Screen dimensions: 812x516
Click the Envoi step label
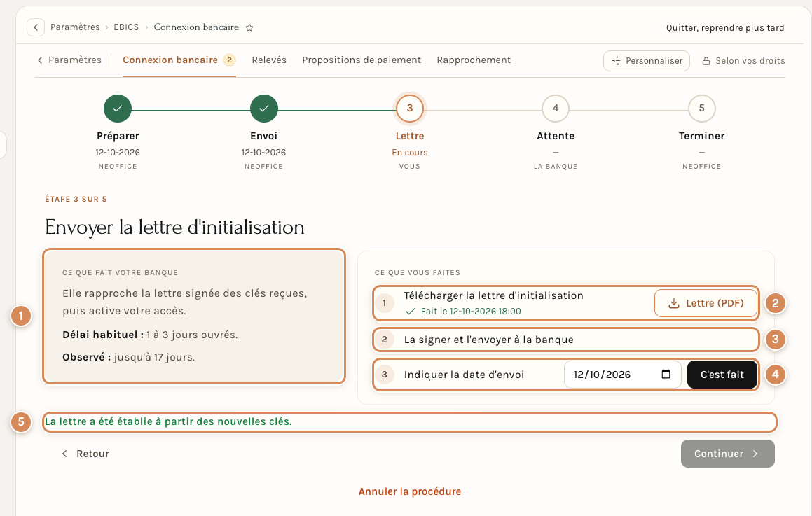tap(264, 136)
